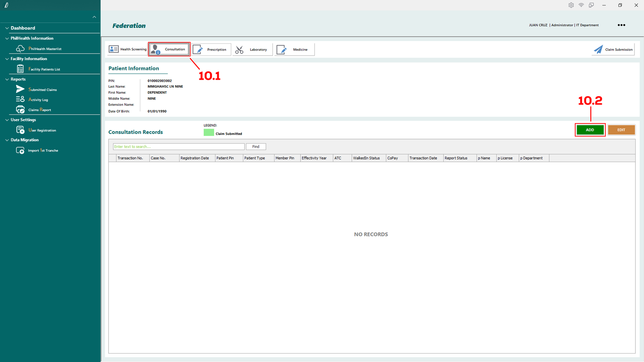Open User Registration icon in sidebar

[x=20, y=130]
